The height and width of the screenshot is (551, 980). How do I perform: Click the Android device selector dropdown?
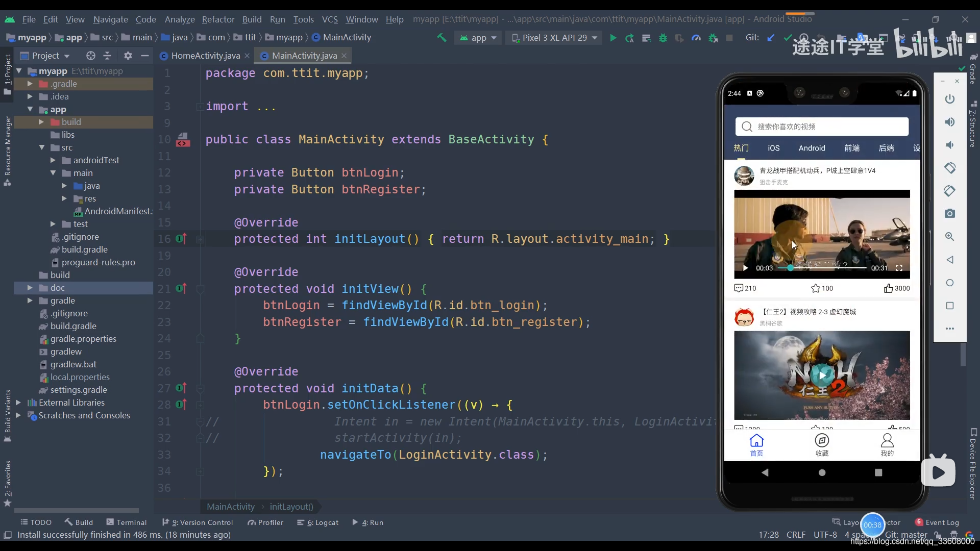pos(551,38)
